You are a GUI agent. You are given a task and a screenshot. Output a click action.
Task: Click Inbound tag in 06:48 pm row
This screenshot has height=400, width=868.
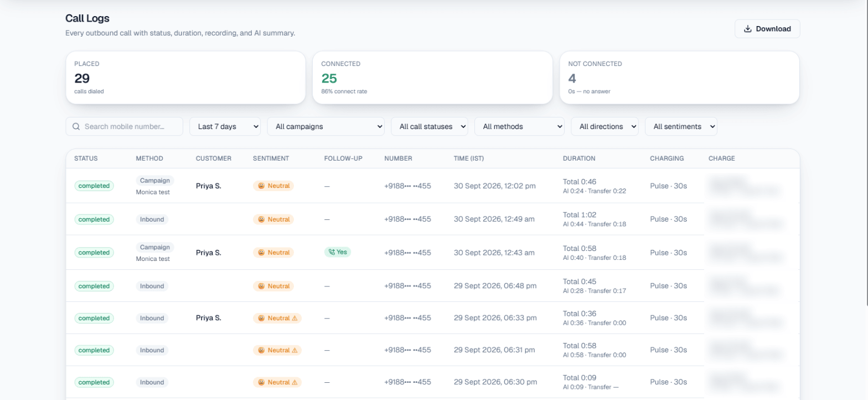(152, 286)
